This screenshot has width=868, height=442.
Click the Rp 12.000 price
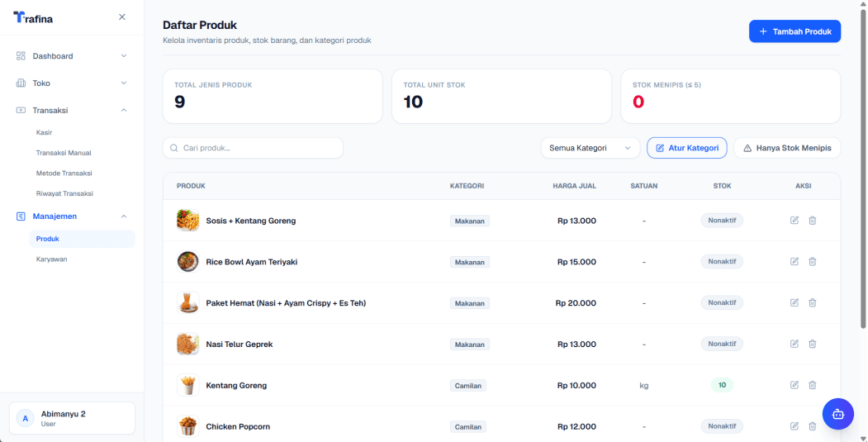coord(576,426)
